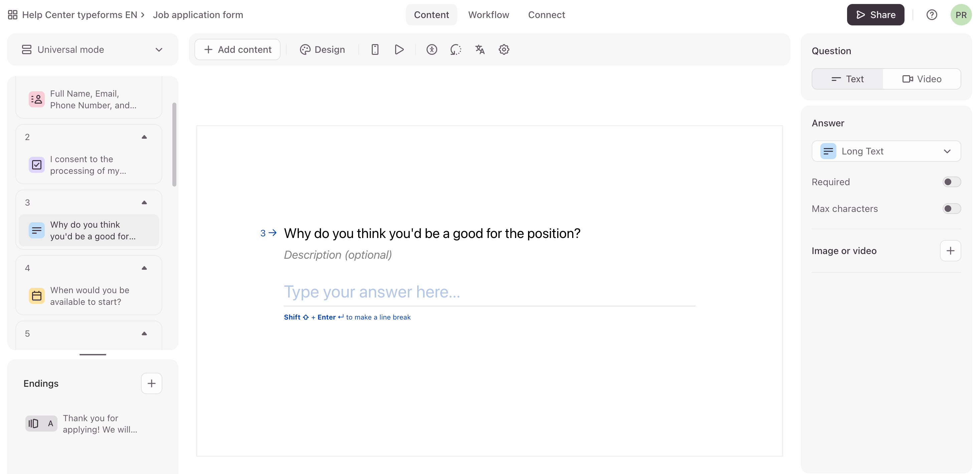Viewport: 980px width, 474px height.
Task: Open workspace grid icon at top left
Action: 13,15
